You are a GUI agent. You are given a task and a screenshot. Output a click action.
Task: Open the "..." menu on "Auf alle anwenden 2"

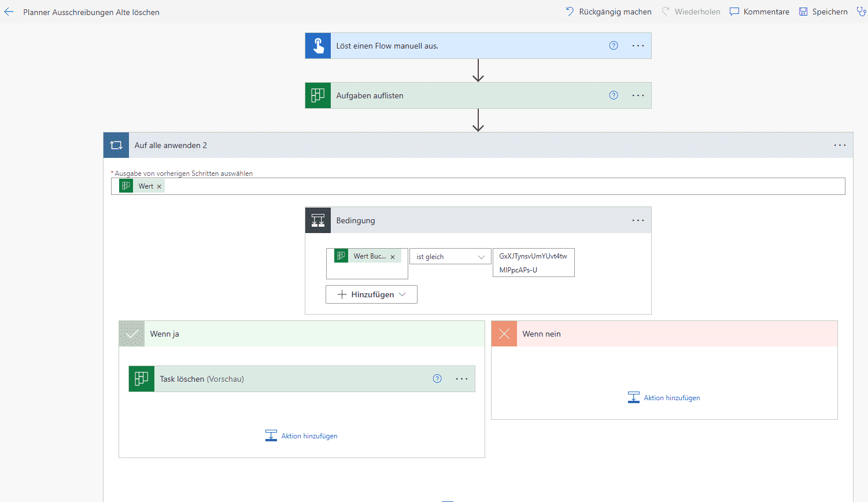point(840,145)
